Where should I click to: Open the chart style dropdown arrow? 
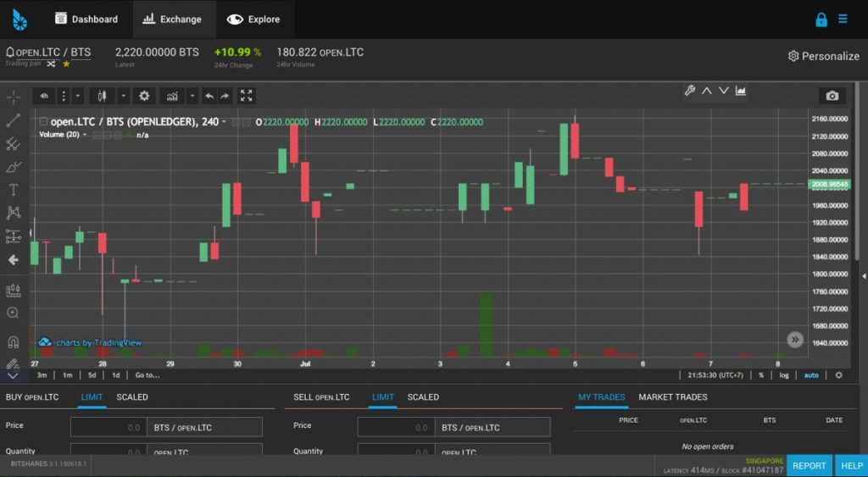point(124,97)
